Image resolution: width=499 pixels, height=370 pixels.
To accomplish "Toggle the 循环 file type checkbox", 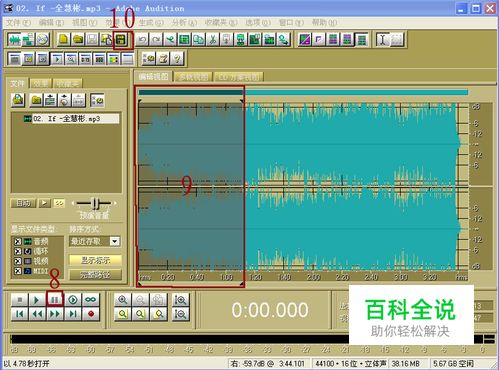I will (x=18, y=251).
